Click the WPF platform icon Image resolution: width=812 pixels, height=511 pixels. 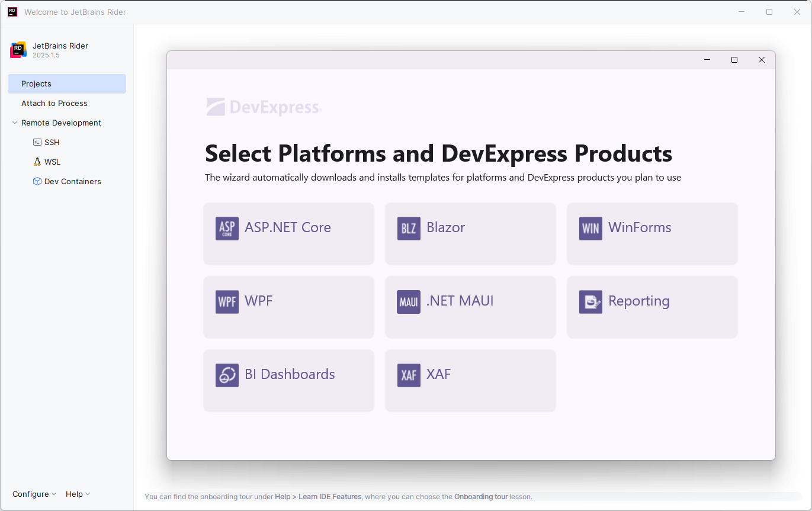(x=227, y=301)
